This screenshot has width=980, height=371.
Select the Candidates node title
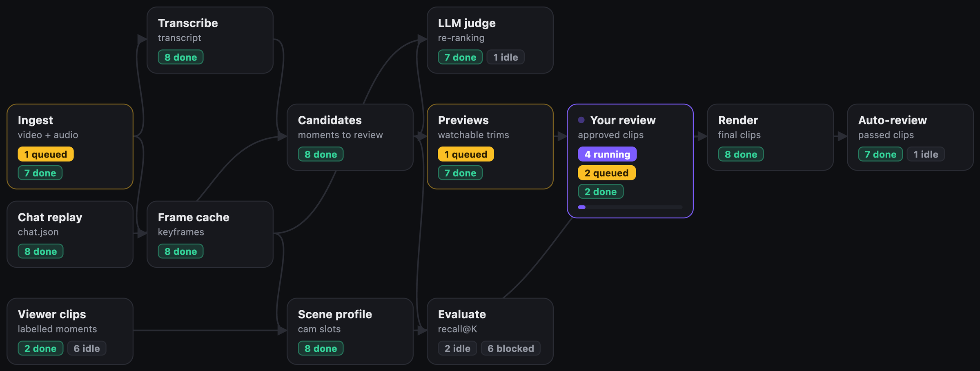tap(330, 120)
